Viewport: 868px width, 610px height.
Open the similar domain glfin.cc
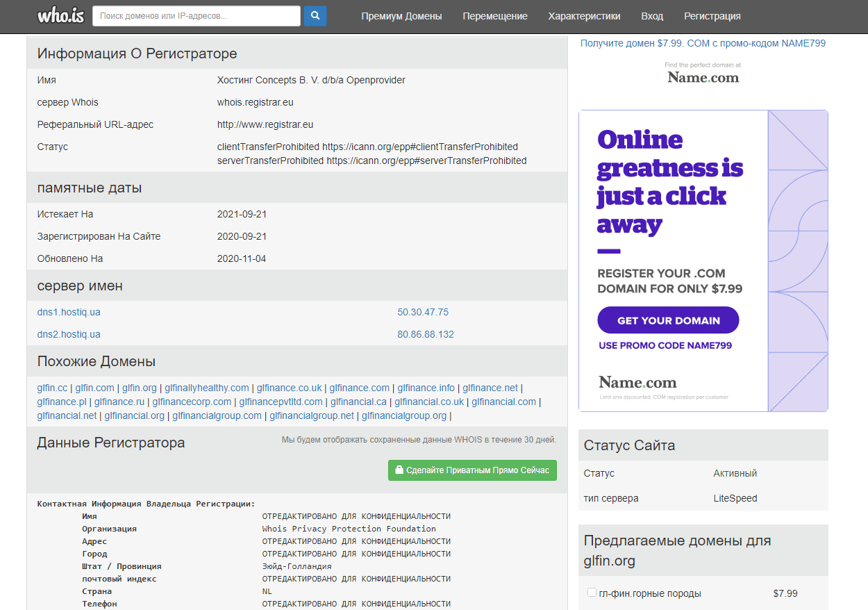click(52, 388)
